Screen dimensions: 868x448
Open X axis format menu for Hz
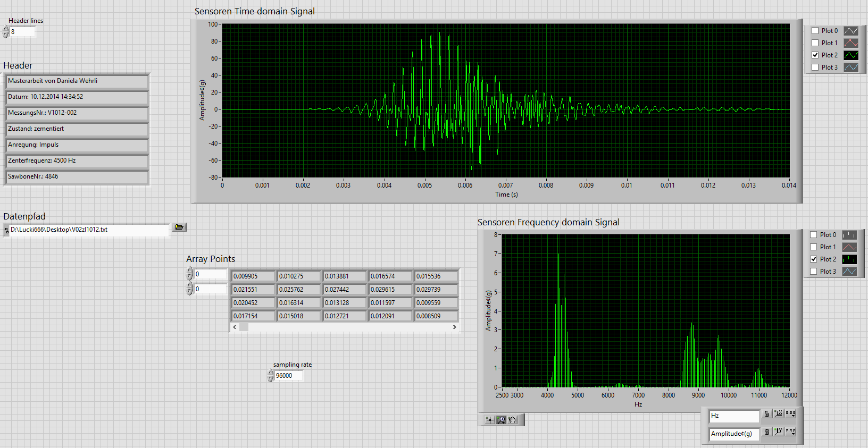(x=791, y=414)
